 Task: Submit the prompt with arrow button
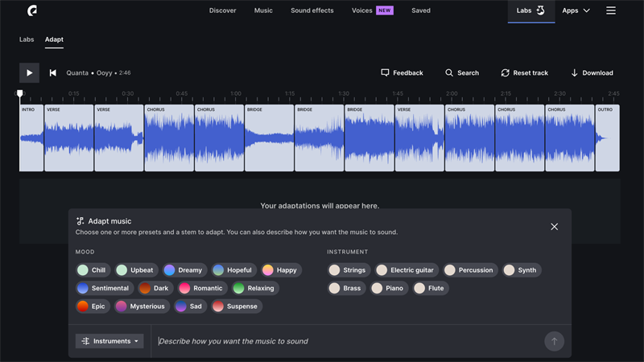(x=554, y=341)
